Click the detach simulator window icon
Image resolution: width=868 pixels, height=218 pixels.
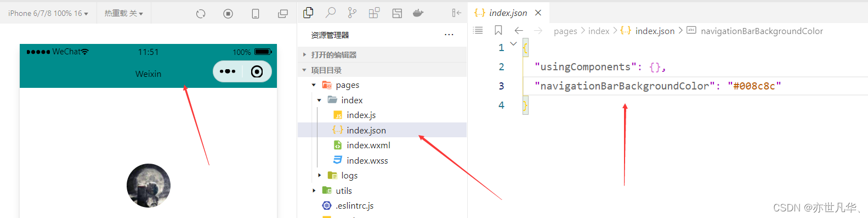point(283,14)
